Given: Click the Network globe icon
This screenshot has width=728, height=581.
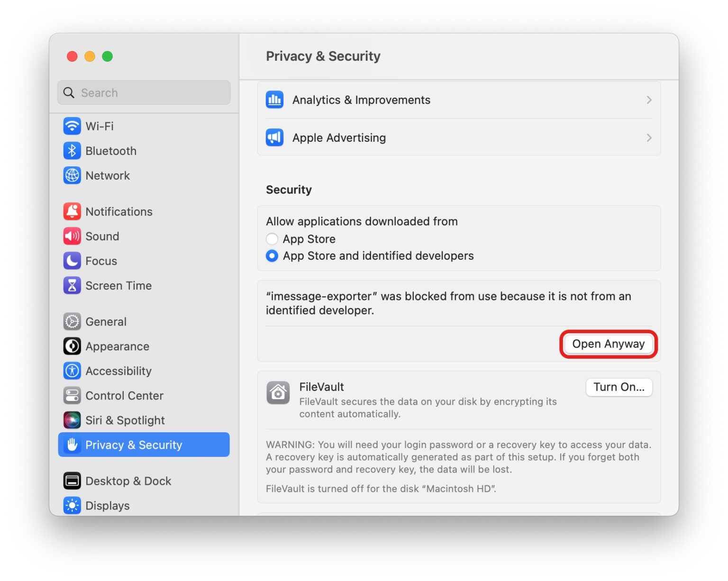Looking at the screenshot, I should [72, 175].
